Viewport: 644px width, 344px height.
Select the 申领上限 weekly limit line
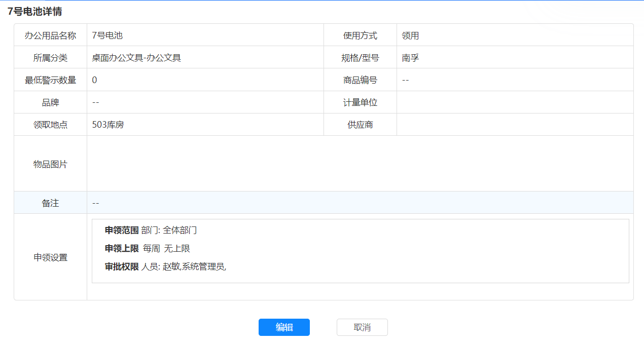pos(147,248)
